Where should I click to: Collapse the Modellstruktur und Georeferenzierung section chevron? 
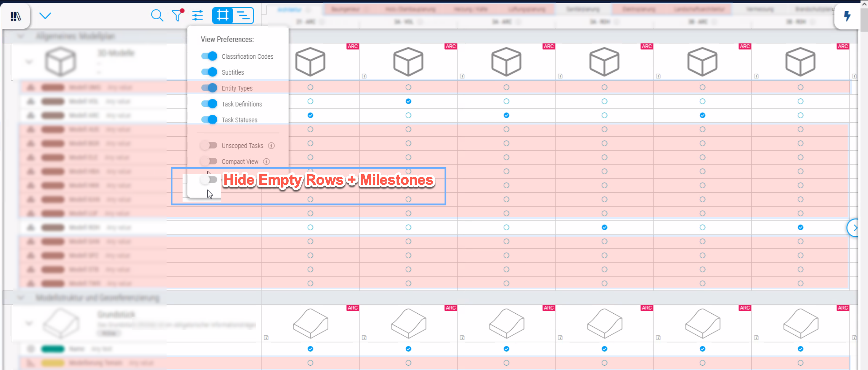pyautogui.click(x=21, y=298)
